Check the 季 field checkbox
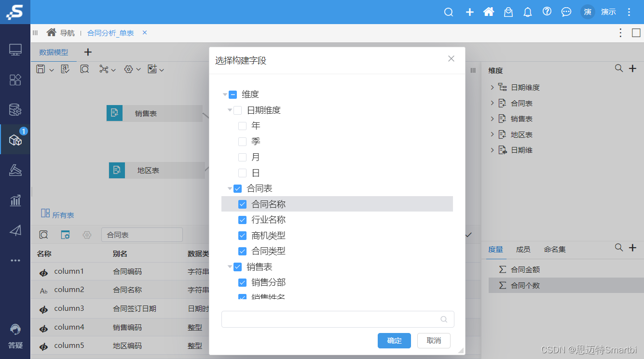Image resolution: width=644 pixels, height=359 pixels. pos(242,142)
